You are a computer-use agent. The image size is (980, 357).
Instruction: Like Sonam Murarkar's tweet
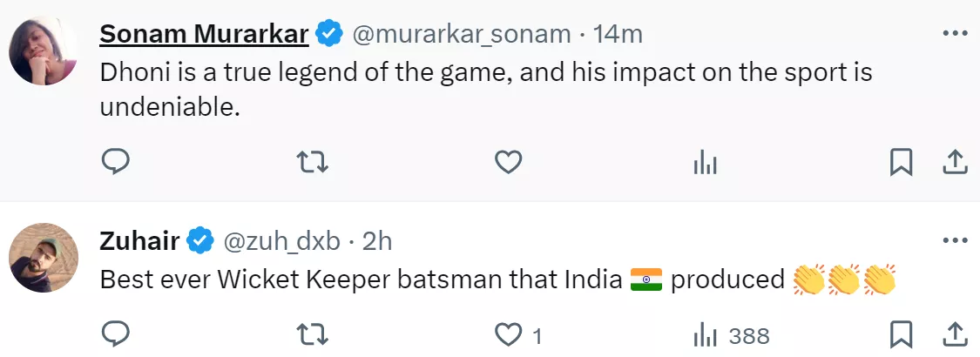pyautogui.click(x=508, y=161)
